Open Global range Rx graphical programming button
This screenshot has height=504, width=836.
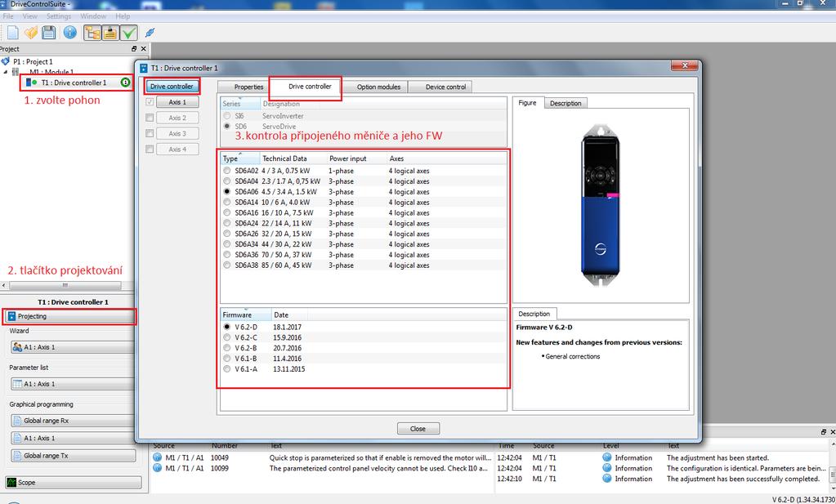tap(73, 421)
